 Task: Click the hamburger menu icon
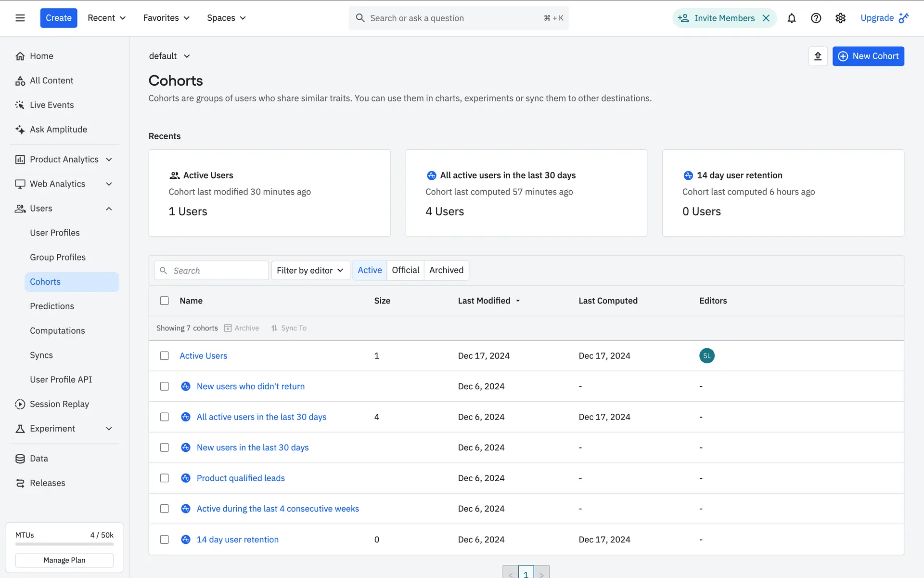pos(20,18)
